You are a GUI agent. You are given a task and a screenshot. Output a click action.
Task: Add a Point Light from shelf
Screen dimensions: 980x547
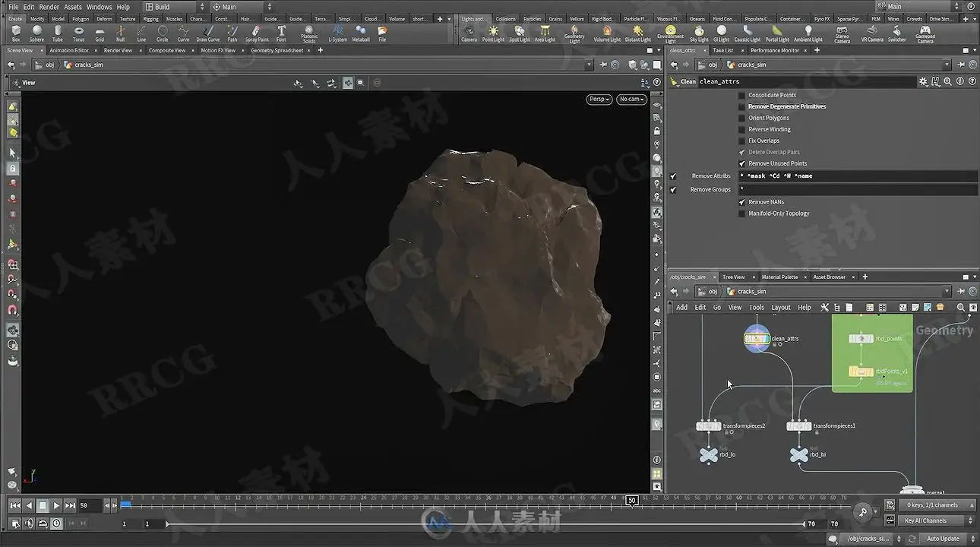[493, 33]
